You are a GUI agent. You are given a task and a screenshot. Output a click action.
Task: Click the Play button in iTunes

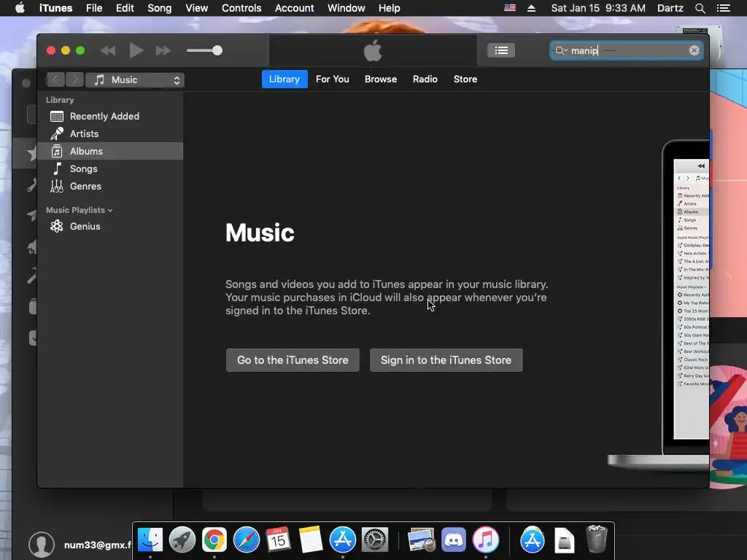pos(136,50)
